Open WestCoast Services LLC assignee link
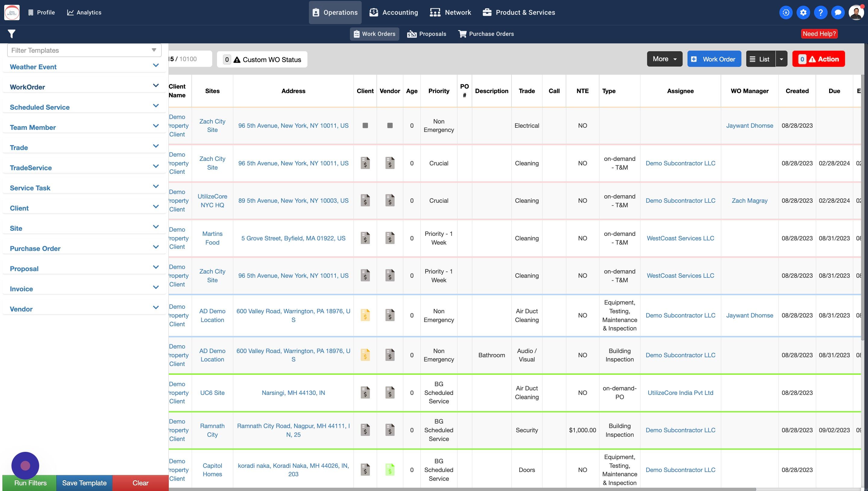Screen dimensions: 868x491 coord(680,238)
